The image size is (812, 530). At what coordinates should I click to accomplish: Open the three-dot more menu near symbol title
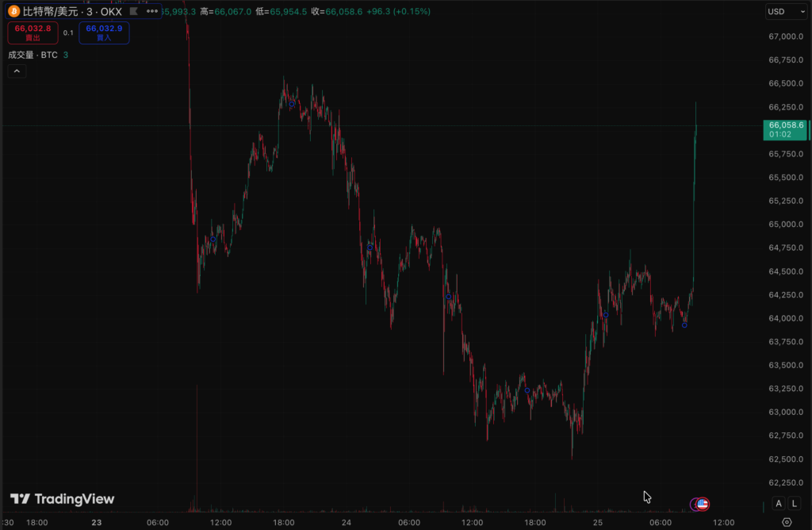[151, 11]
